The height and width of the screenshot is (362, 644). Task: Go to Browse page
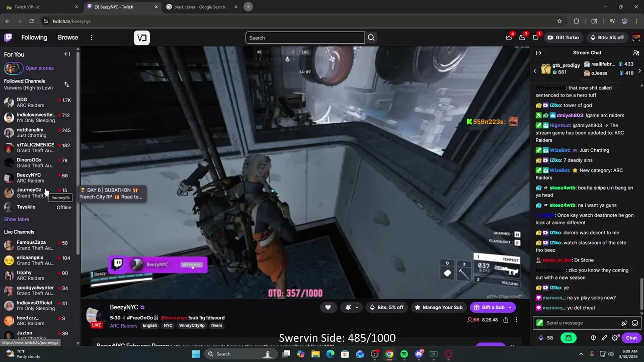[x=68, y=38]
